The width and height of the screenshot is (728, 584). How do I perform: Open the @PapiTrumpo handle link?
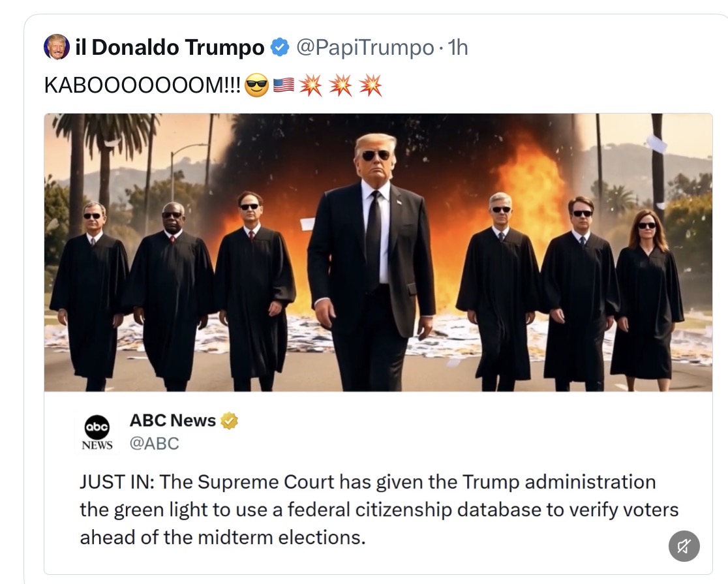click(365, 48)
